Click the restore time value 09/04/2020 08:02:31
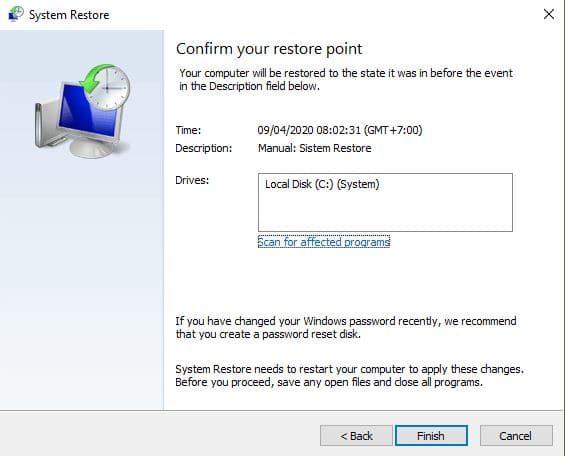Image resolution: width=565 pixels, height=456 pixels. (309, 130)
